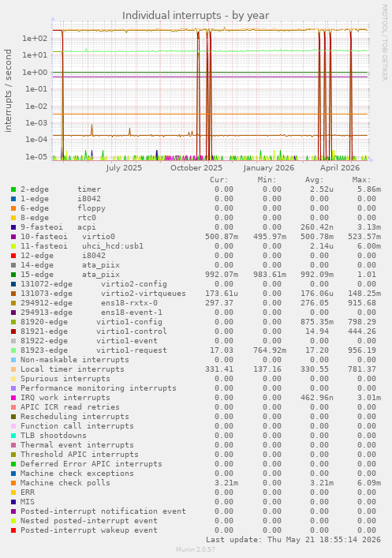Click the green 2-edge timer legend swatch
Viewport: 392px width, 558px height.
coord(13,189)
